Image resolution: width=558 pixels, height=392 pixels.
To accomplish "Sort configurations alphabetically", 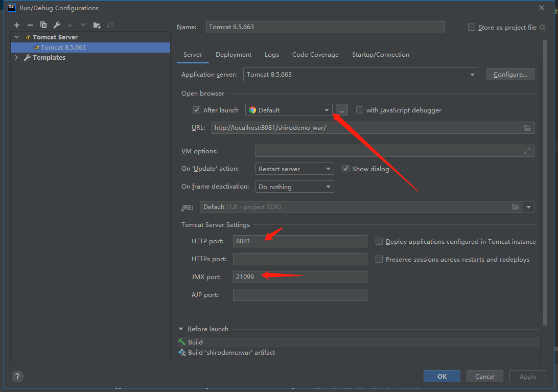I will [110, 25].
